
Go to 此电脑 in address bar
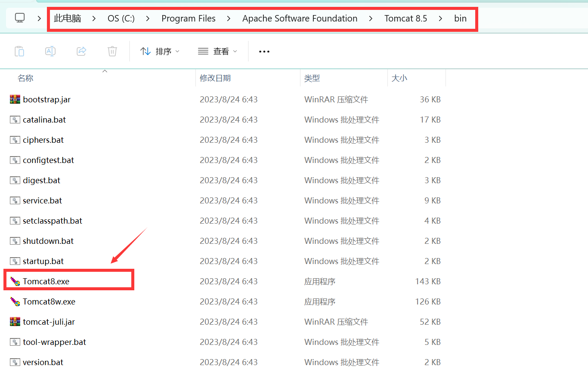[68, 18]
